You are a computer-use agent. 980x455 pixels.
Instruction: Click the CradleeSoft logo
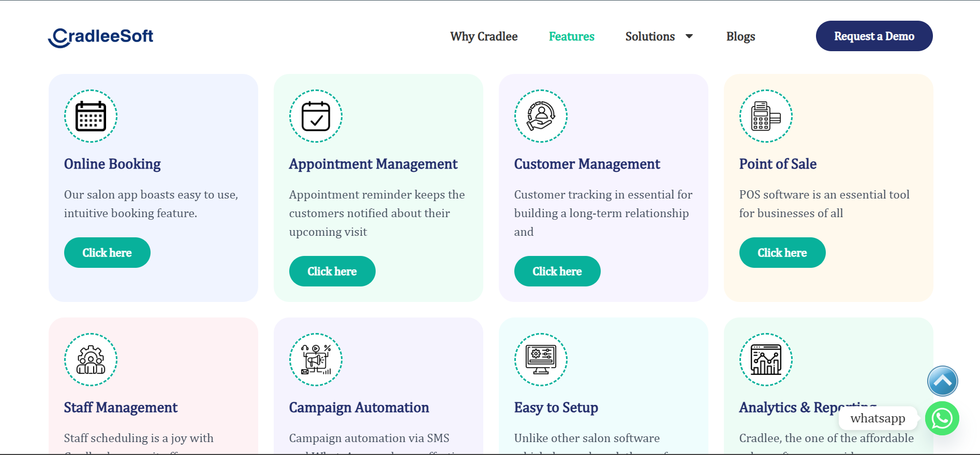(101, 37)
